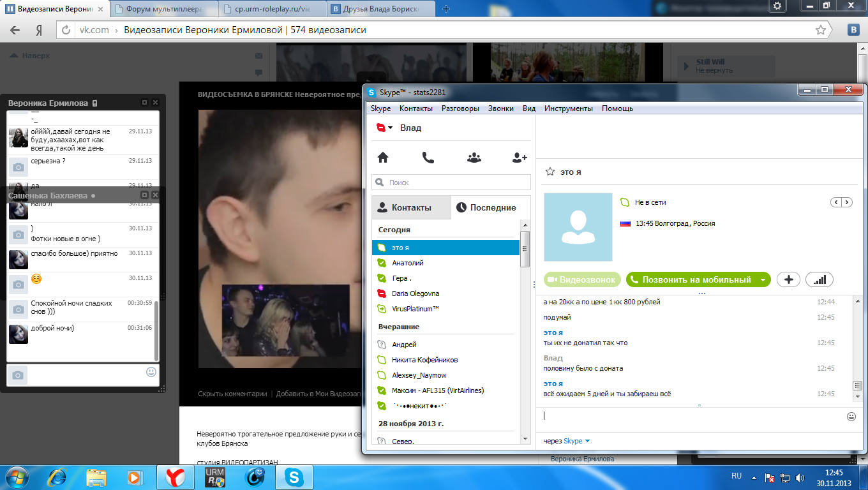Click the browser back arrow
The width and height of the screenshot is (868, 490).
coord(15,30)
